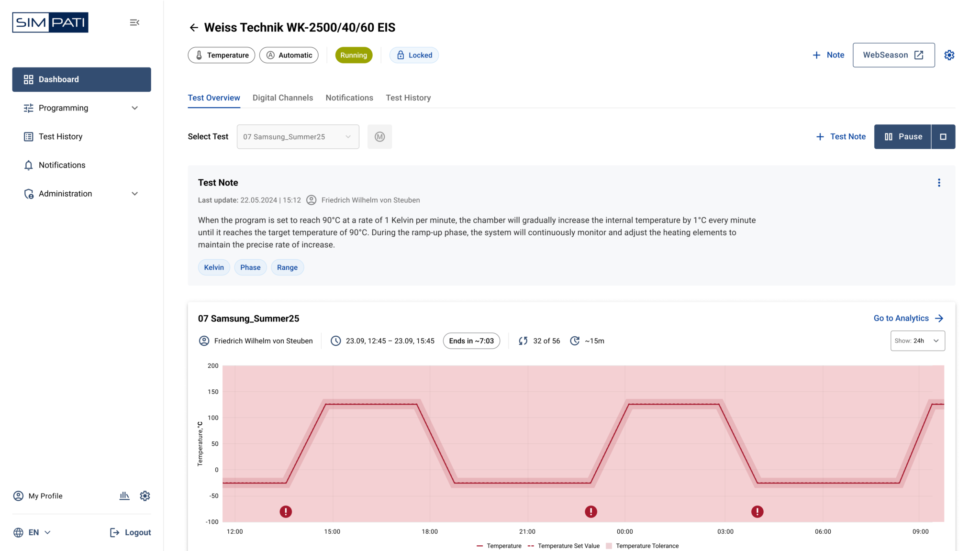Add a Test Note
The height and width of the screenshot is (551, 980).
click(x=841, y=137)
